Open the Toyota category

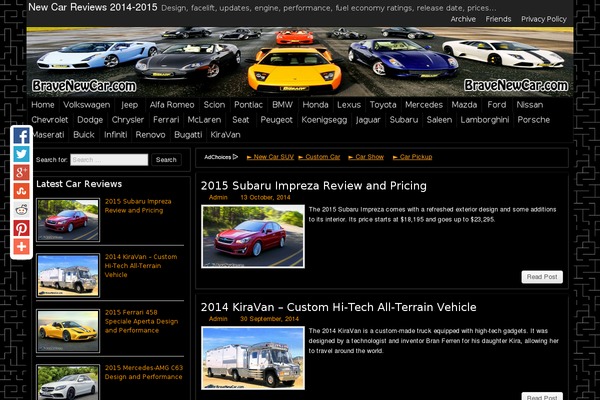click(x=383, y=105)
